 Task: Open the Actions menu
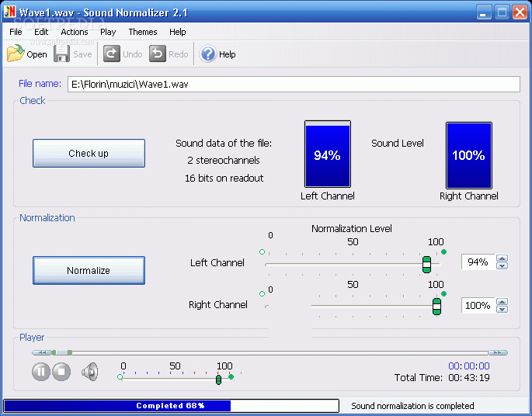coord(75,32)
